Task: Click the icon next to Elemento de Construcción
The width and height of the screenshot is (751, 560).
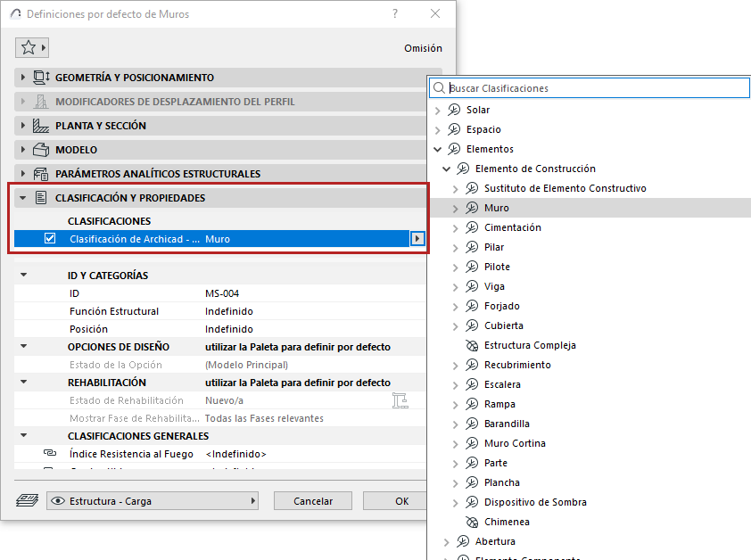Action: pos(463,169)
